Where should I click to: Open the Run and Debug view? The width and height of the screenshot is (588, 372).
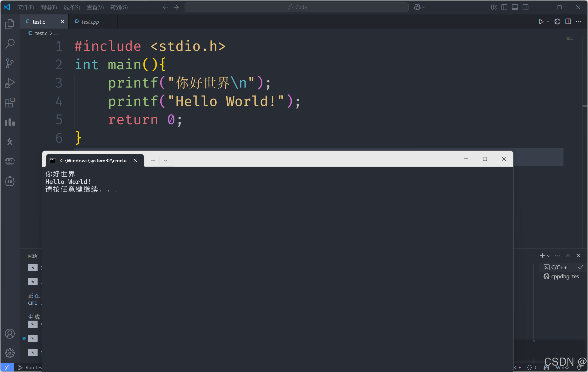10,83
